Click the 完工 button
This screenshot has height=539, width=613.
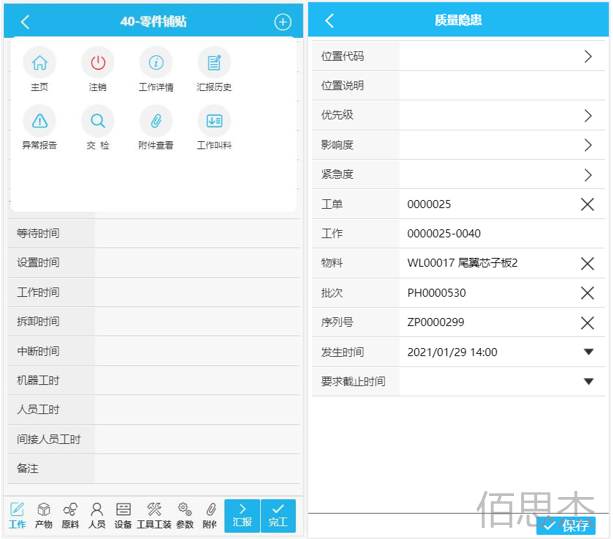click(x=278, y=516)
